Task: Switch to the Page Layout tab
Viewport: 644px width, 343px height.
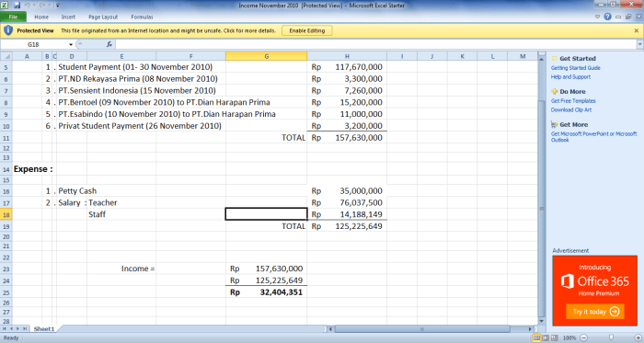Action: [103, 17]
